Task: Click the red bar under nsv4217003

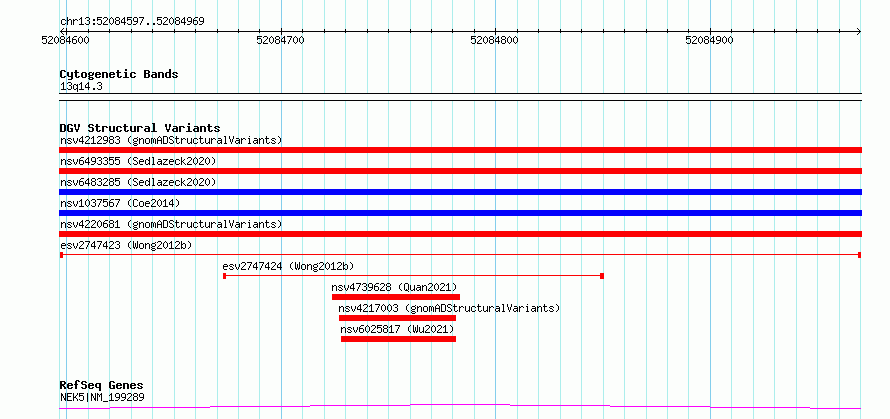Action: [397, 318]
